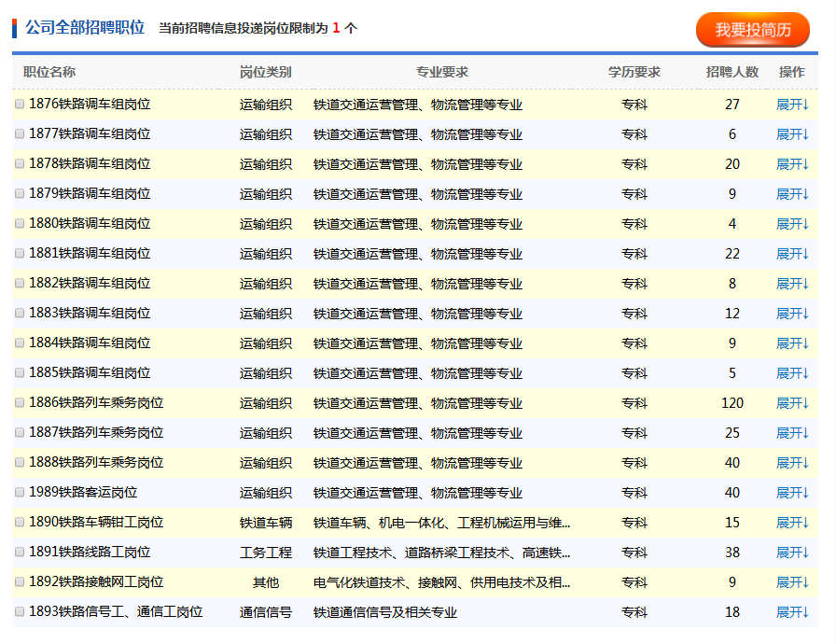Expand 1892铁路接触网工岗位 job details
This screenshot has width=836, height=644.
792,581
